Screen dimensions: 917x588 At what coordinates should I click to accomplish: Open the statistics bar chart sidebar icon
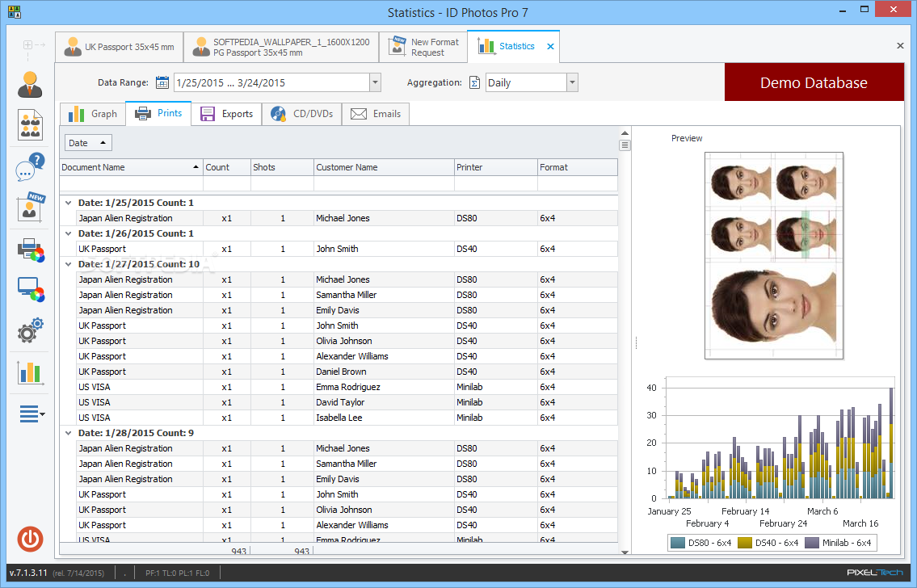31,372
